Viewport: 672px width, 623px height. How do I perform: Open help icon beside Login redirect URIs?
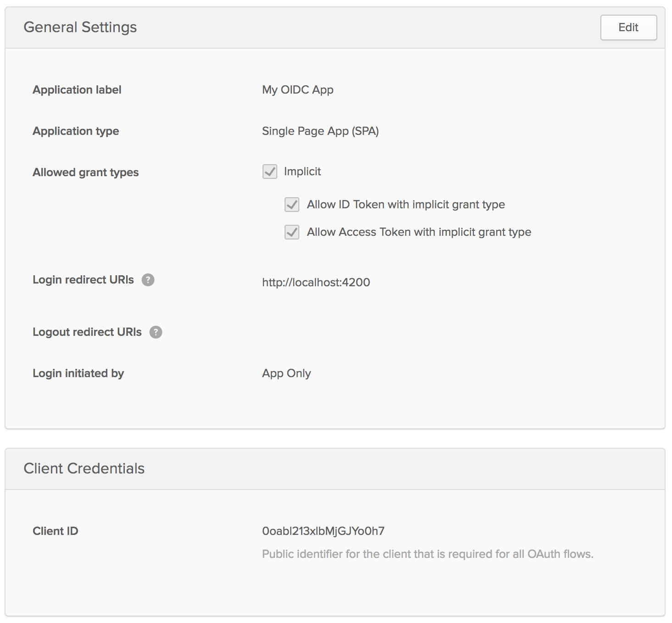coord(148,280)
